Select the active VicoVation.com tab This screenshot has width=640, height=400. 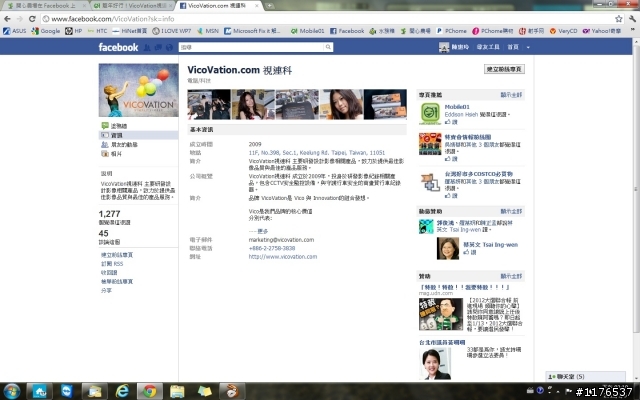(x=218, y=6)
